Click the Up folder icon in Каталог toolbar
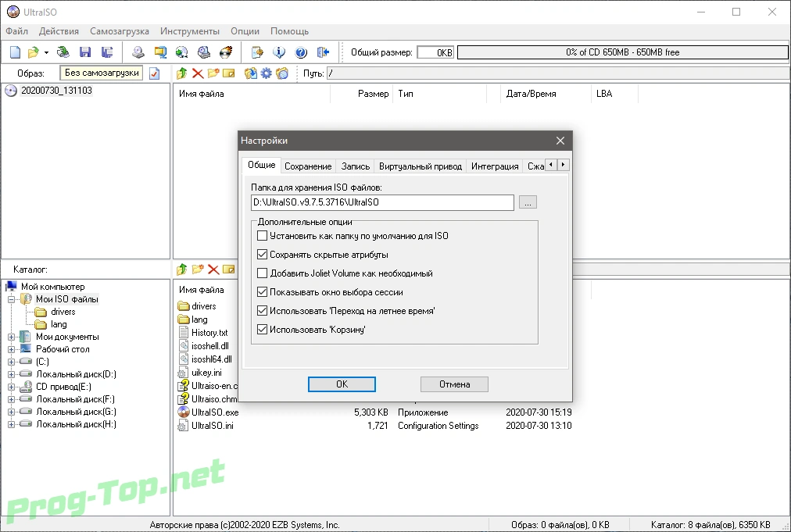 pos(181,270)
